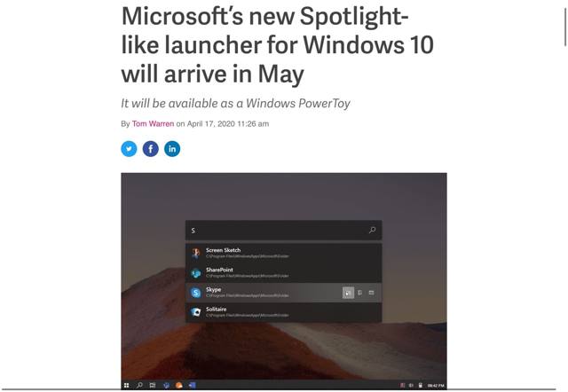Click the page vertical scrollbar thumb

[565, 27]
